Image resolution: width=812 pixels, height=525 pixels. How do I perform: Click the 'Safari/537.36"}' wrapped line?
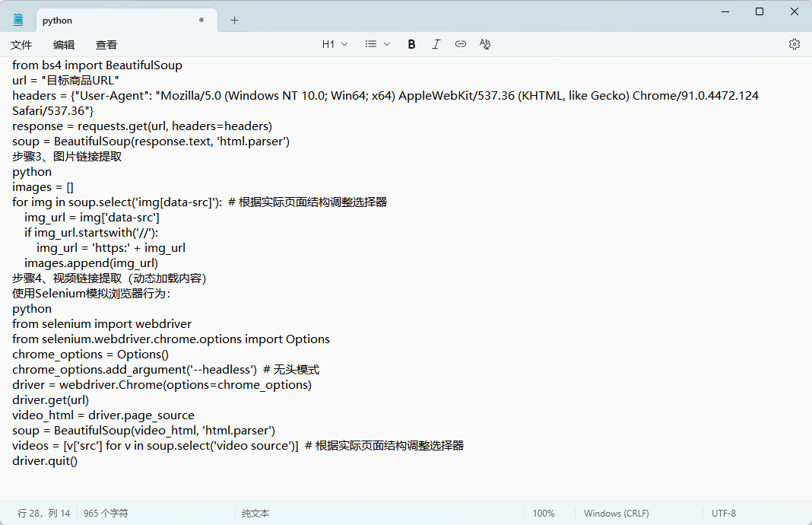tap(52, 111)
